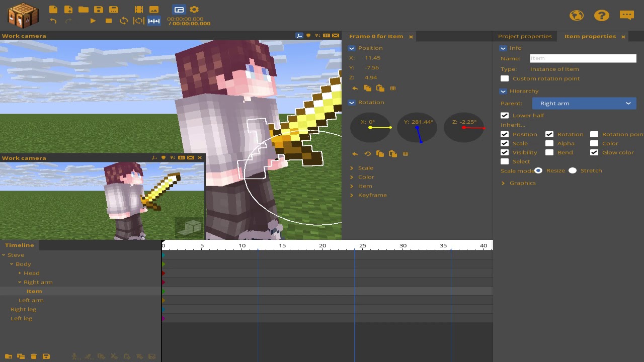Expand the Keyframe section
The height and width of the screenshot is (362, 644).
pos(352,195)
